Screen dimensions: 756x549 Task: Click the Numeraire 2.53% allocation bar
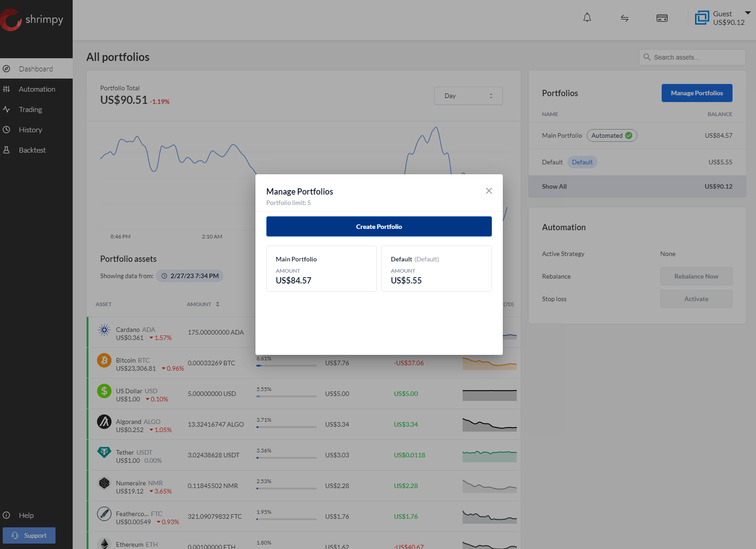287,488
